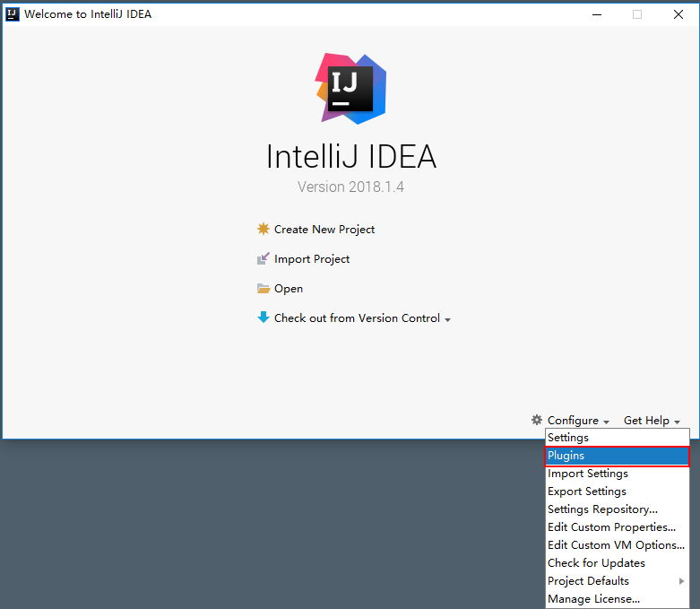
Task: Click the IntelliJ IDEA heading text
Action: 351,156
